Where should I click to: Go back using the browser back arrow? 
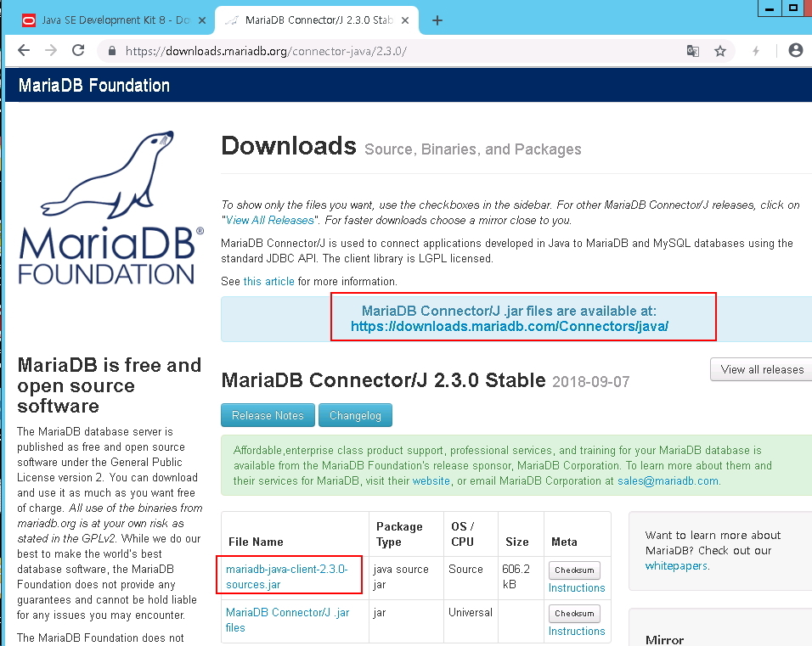[x=24, y=51]
